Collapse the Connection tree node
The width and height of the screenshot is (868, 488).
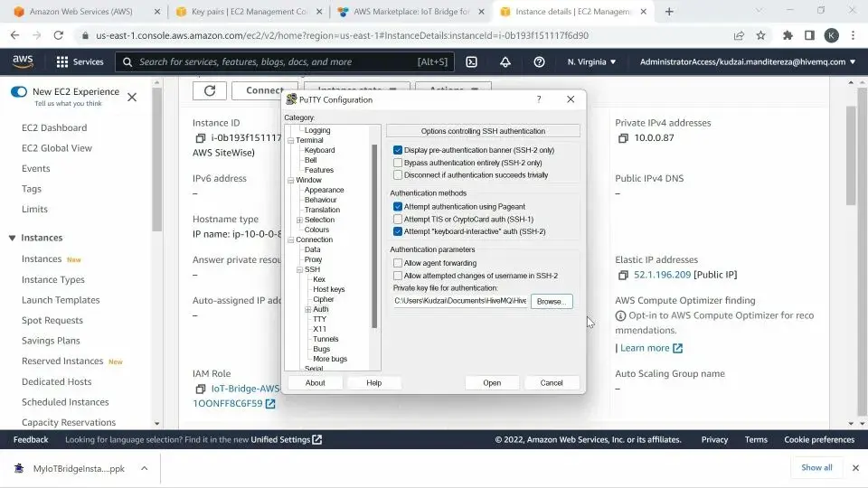point(290,240)
